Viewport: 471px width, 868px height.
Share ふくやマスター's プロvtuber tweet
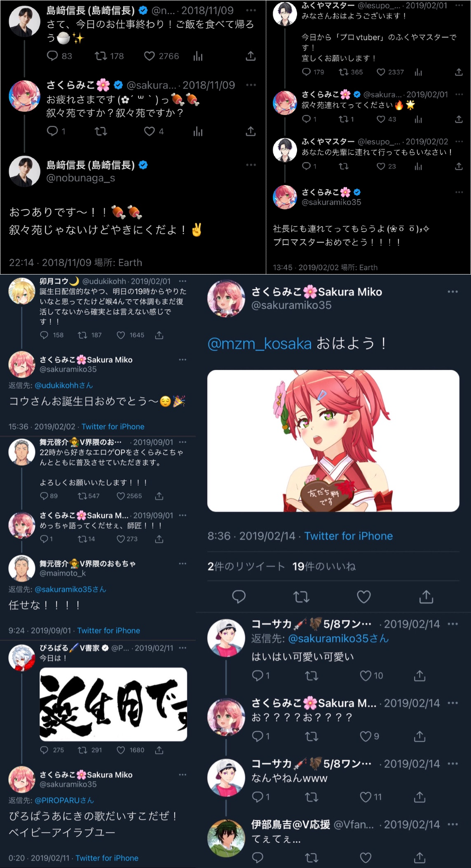tap(459, 72)
